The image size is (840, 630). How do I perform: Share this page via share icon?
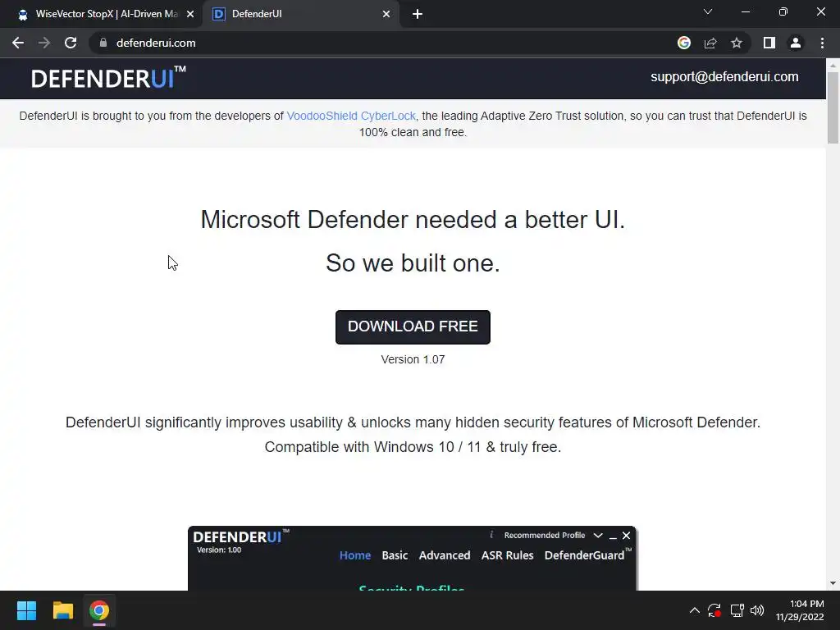710,43
